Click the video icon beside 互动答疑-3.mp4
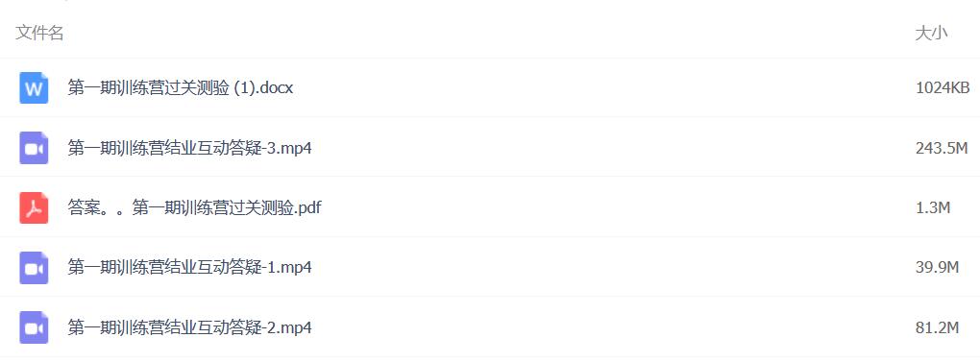Image resolution: width=980 pixels, height=362 pixels. tap(34, 148)
